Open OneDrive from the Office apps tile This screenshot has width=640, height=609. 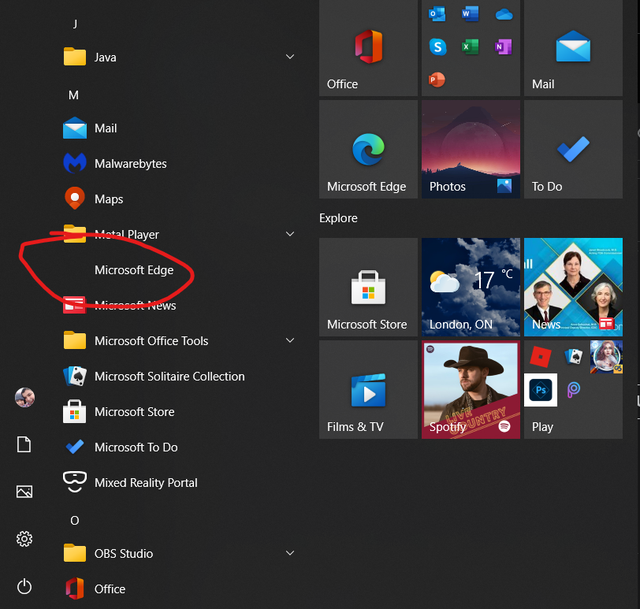[x=504, y=15]
